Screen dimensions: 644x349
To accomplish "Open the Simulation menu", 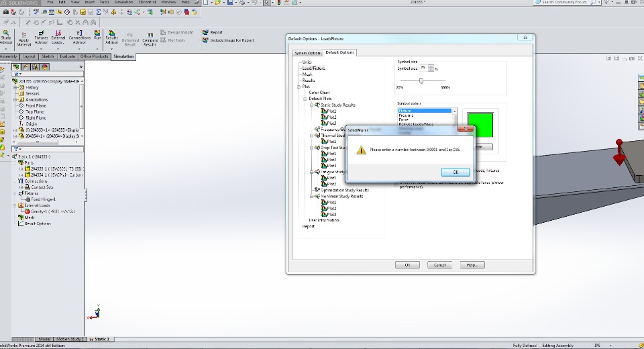I will [x=123, y=2].
